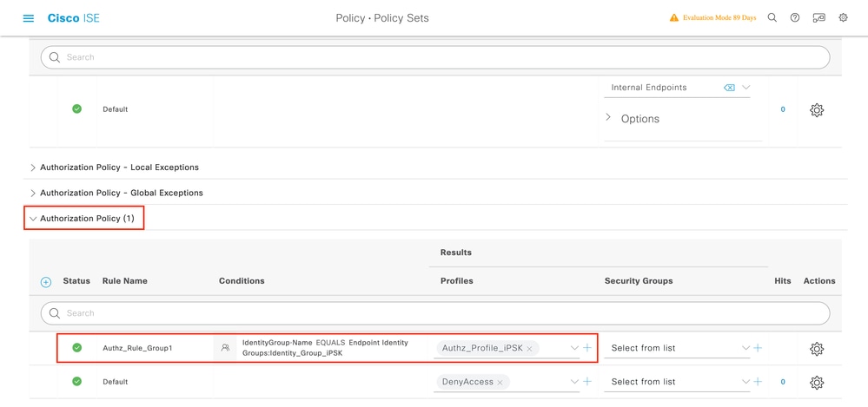Click the Evaluation Mode 89 Days warning

click(712, 18)
